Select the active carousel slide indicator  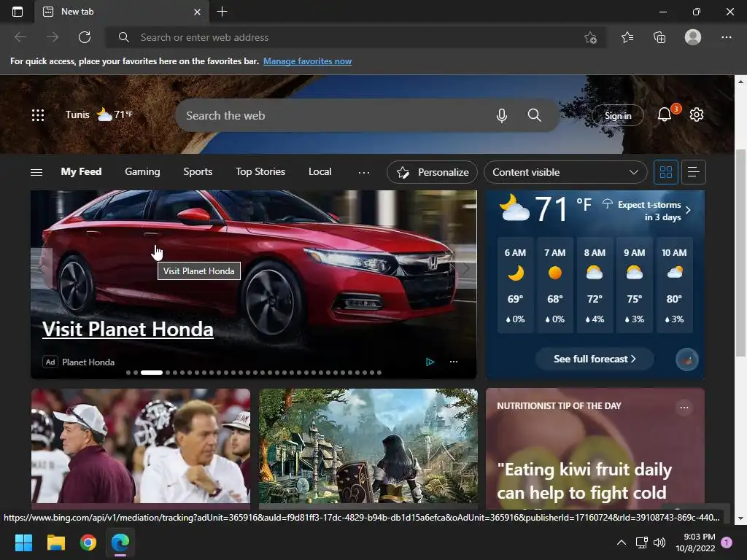tap(152, 373)
